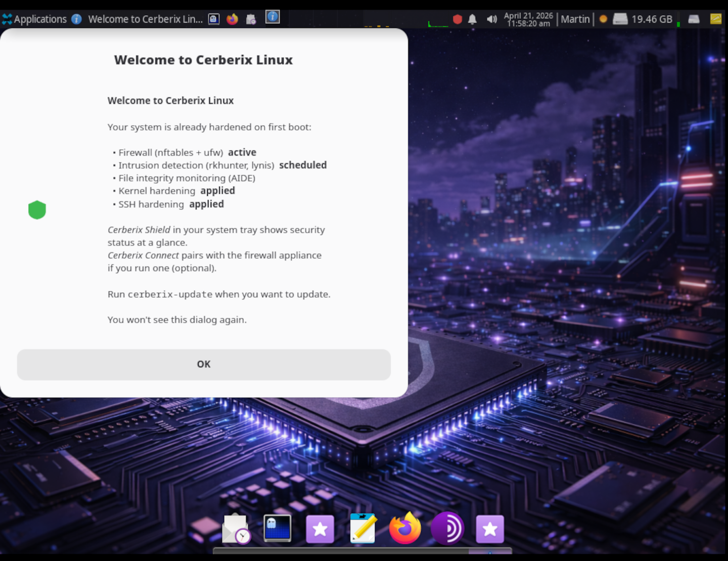Open the Mousepad text editor from dock
Viewport: 728px width, 561px height.
pyautogui.click(x=362, y=529)
